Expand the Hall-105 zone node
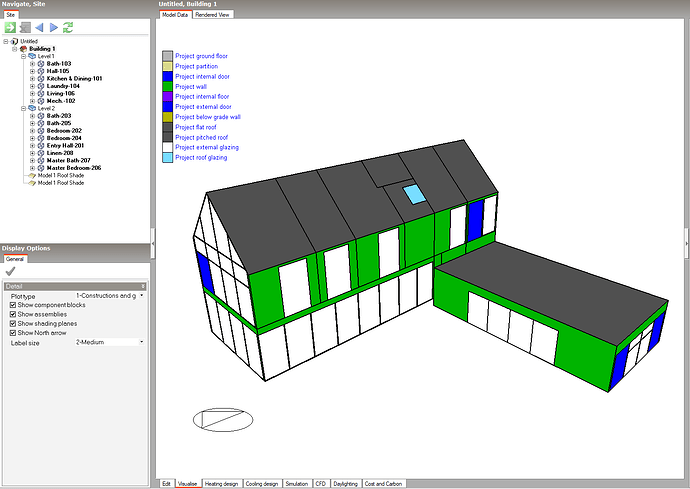690x489 pixels. coord(32,71)
